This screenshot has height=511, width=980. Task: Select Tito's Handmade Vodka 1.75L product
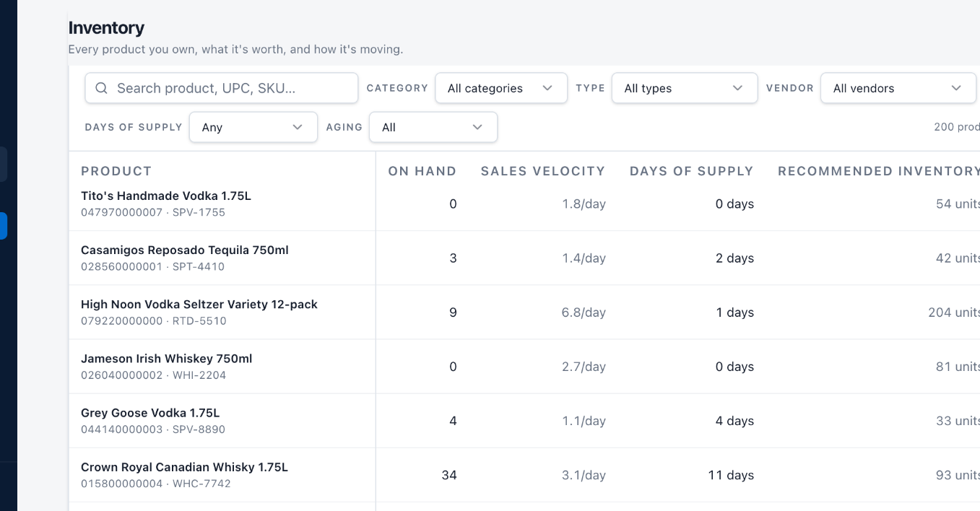(x=166, y=196)
